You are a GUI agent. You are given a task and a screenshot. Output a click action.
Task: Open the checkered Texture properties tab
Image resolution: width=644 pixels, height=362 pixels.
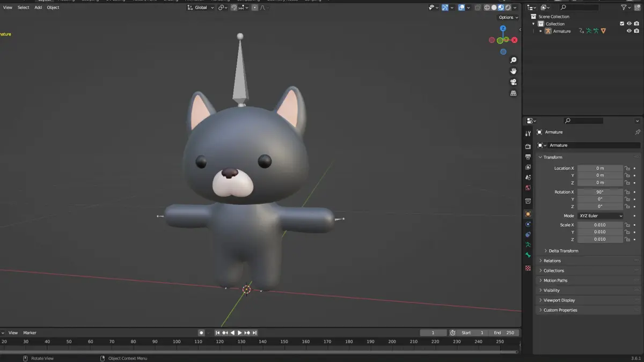[528, 268]
